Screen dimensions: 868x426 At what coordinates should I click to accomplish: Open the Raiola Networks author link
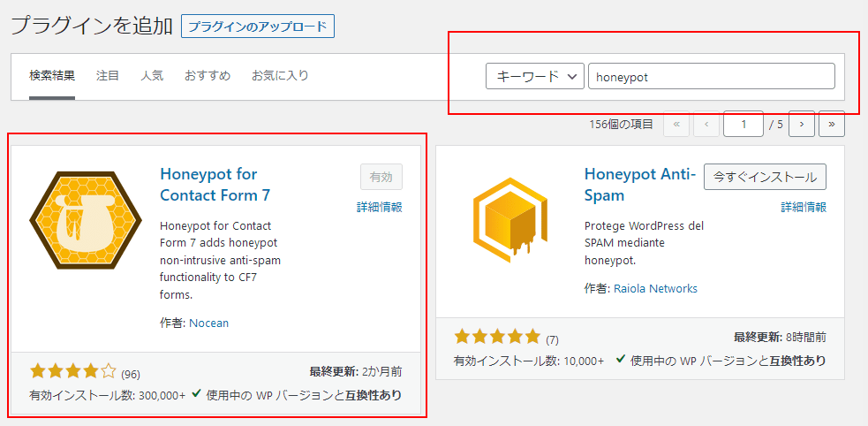655,289
